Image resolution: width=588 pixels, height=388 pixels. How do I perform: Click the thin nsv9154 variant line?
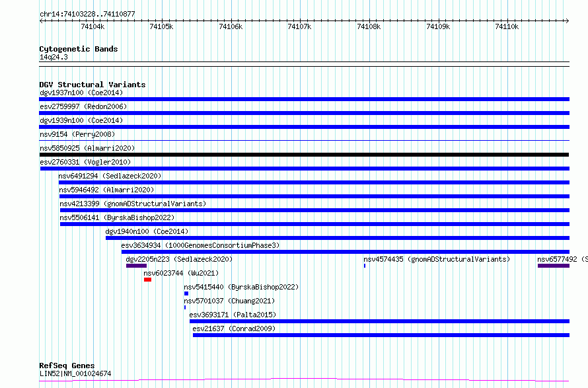[x=304, y=141]
